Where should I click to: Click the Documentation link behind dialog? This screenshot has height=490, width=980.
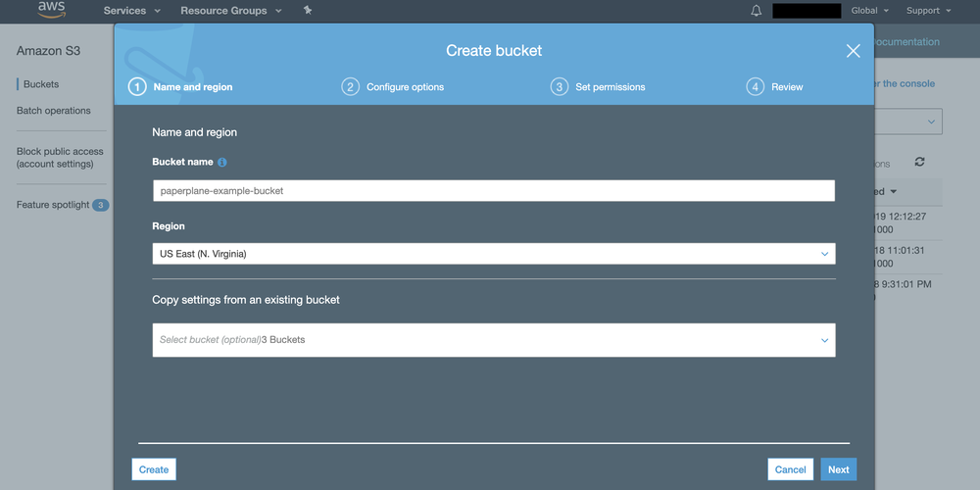pos(906,42)
